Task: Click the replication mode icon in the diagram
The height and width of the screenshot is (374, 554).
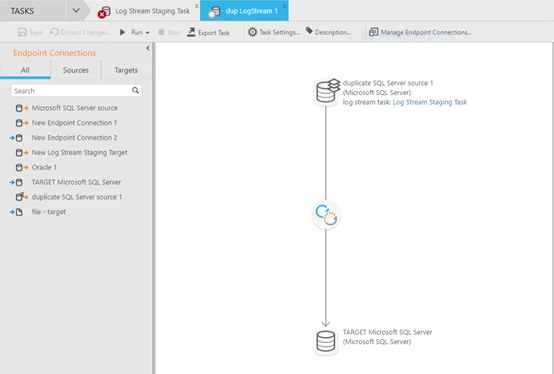Action: pyautogui.click(x=326, y=215)
